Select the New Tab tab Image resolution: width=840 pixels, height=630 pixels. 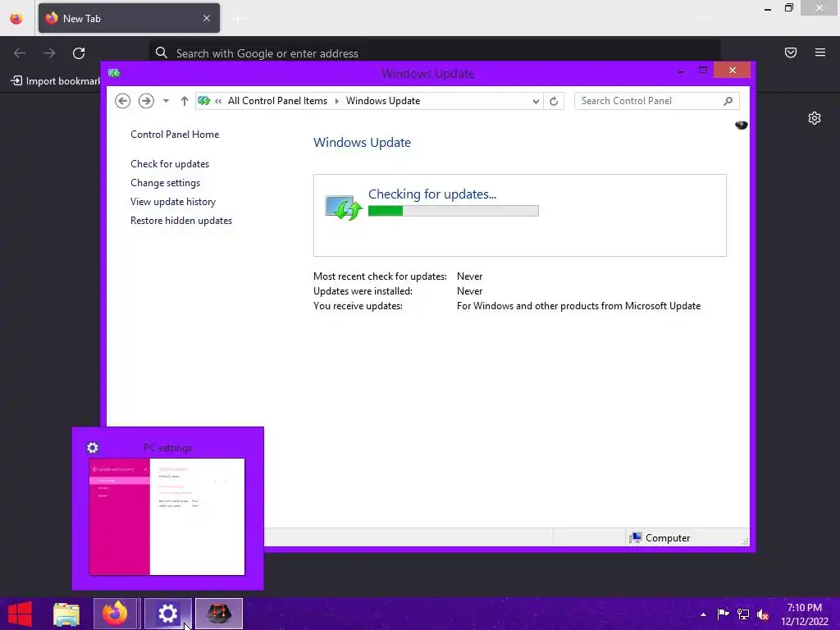[129, 18]
